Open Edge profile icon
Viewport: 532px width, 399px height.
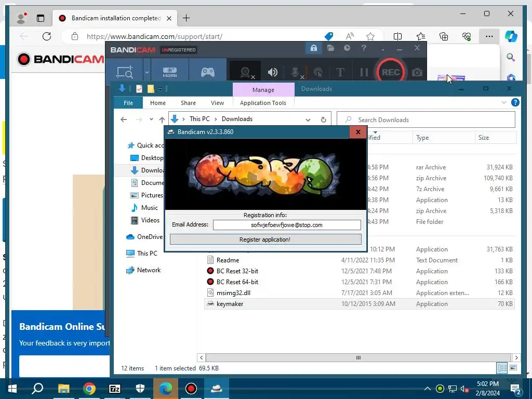pos(22,18)
